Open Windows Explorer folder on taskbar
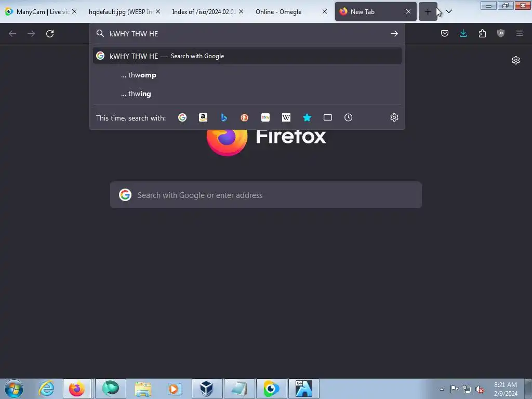 [143, 389]
